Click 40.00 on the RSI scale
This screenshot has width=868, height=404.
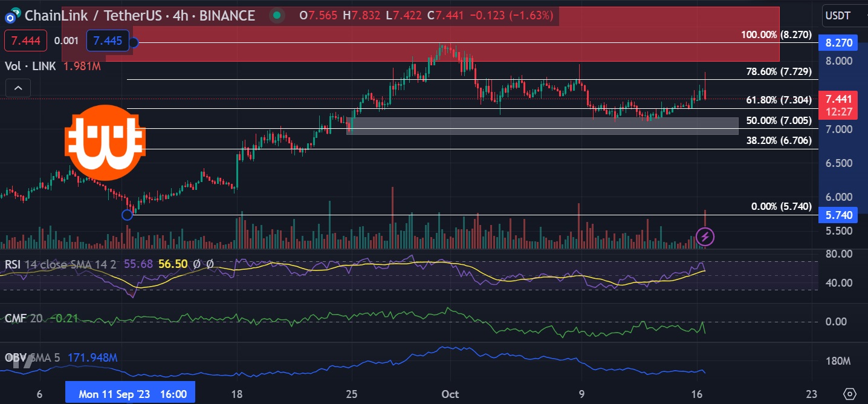(838, 282)
